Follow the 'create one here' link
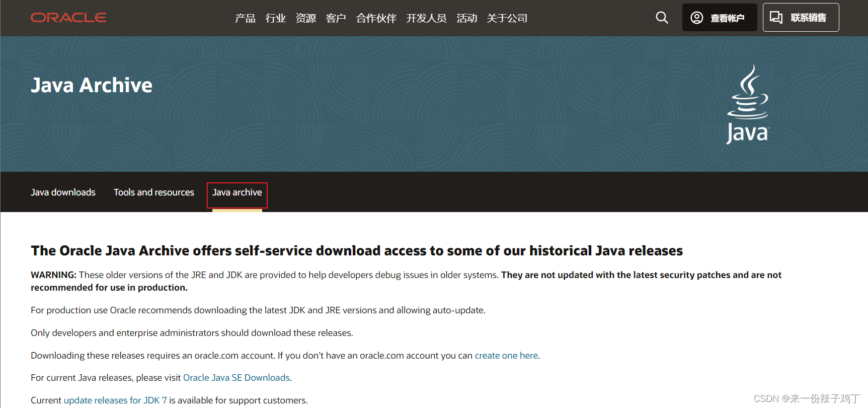The width and height of the screenshot is (868, 408). pos(506,356)
